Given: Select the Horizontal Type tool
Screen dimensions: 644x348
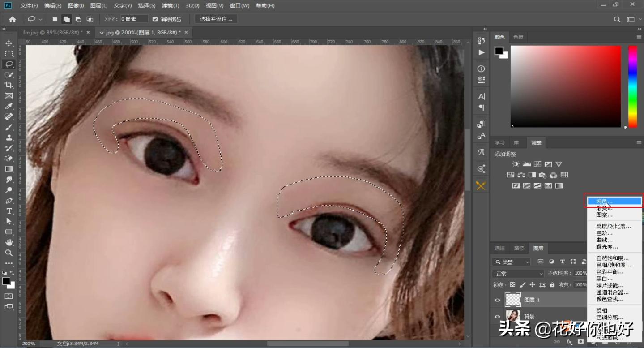Looking at the screenshot, I should click(9, 211).
